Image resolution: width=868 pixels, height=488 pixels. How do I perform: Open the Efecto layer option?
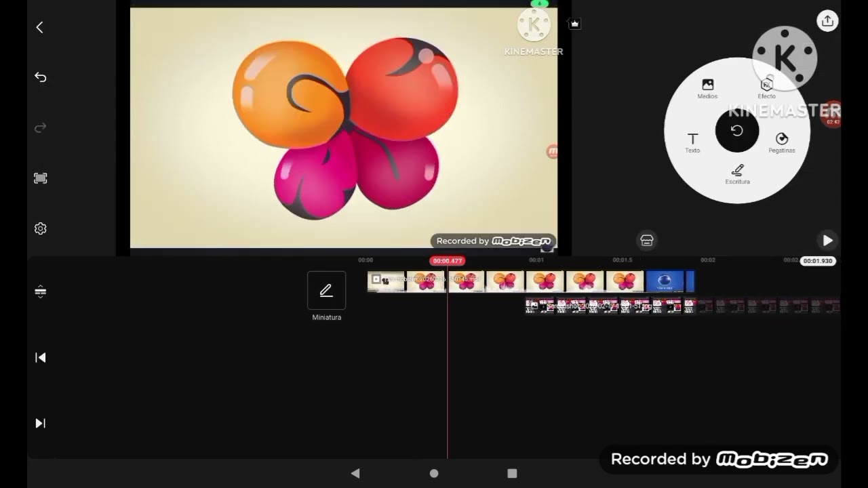pyautogui.click(x=767, y=88)
